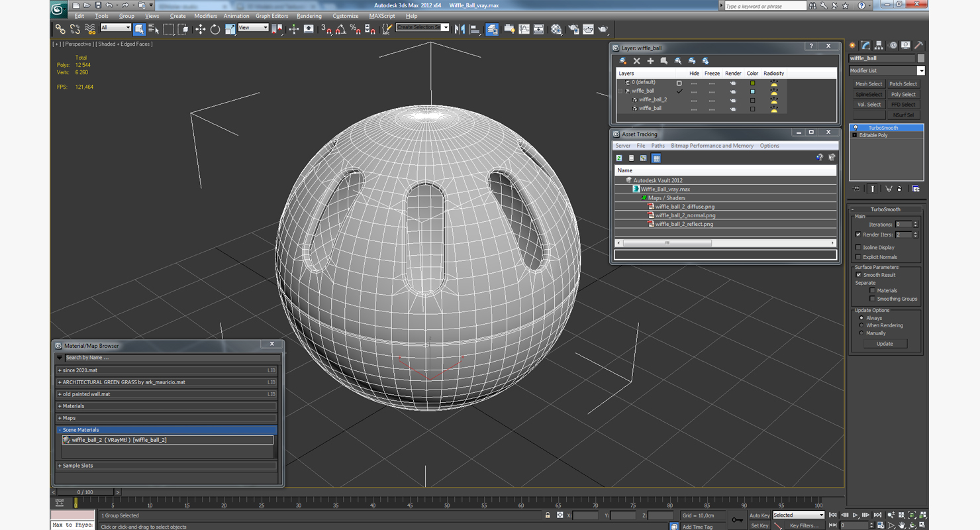Click the Auto Key button
The height and width of the screenshot is (530, 980).
click(759, 515)
